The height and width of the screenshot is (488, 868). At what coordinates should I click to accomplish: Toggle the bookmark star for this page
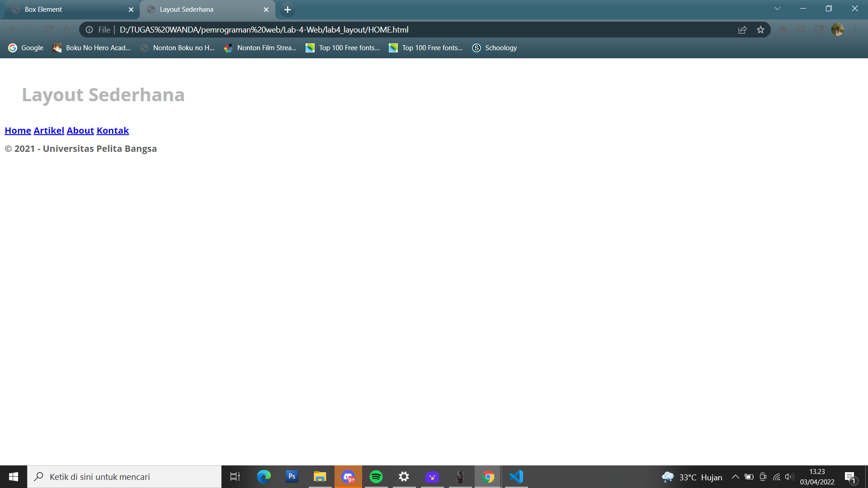[761, 29]
